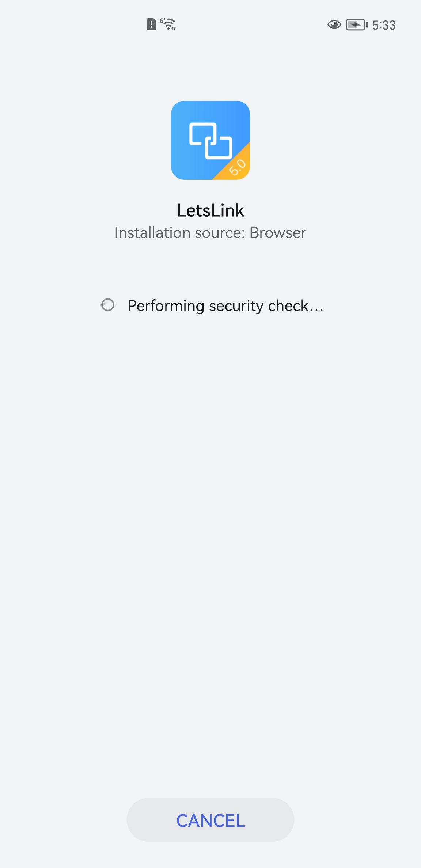
Task: Tap the 5:33 clock in status bar
Action: 384,25
